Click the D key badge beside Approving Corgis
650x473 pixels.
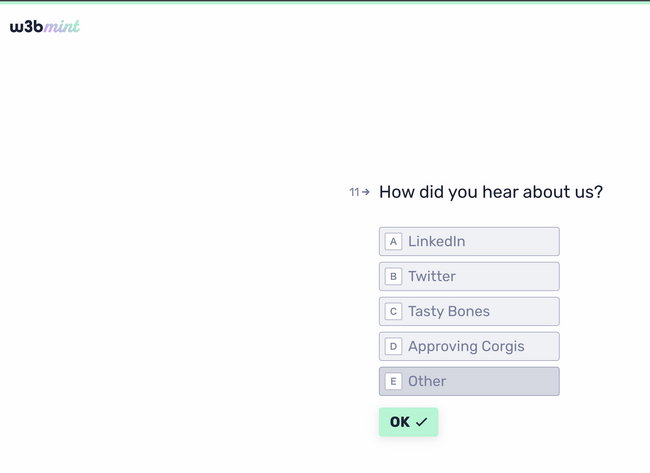(x=393, y=346)
